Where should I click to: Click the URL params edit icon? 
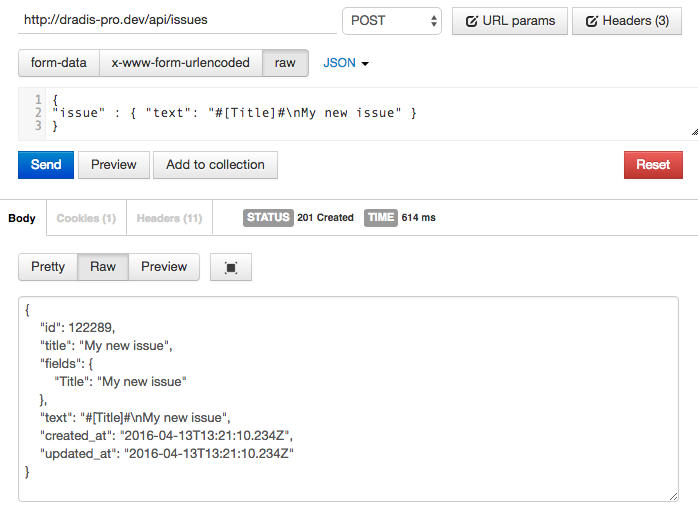[472, 21]
